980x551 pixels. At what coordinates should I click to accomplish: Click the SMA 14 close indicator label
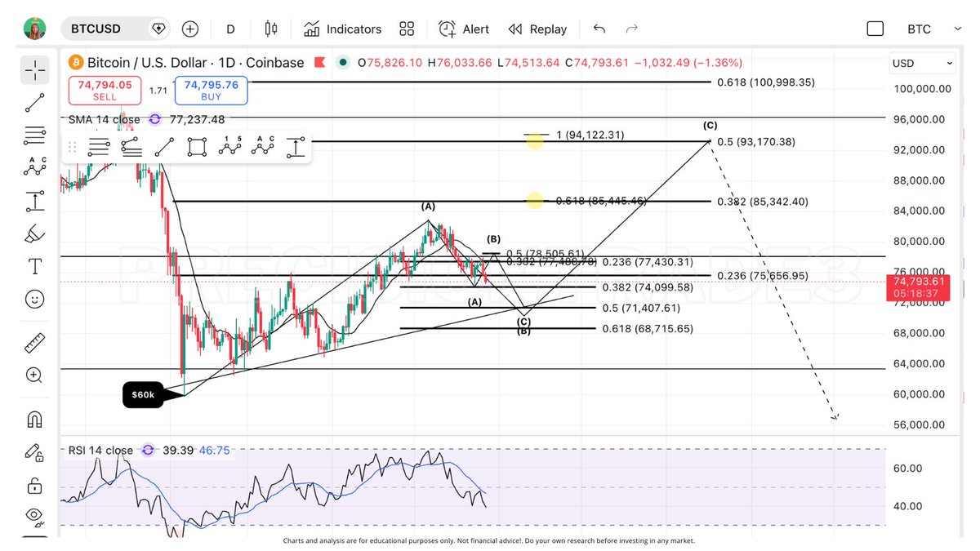tap(104, 119)
